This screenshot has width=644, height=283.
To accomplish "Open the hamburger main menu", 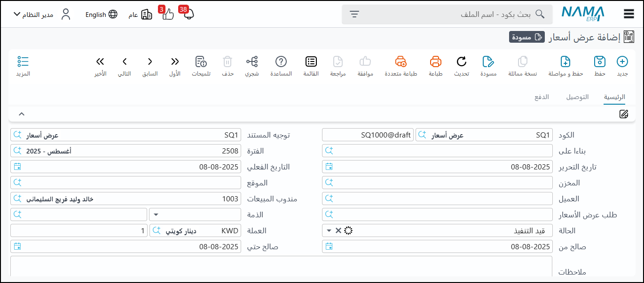I will tap(629, 14).
